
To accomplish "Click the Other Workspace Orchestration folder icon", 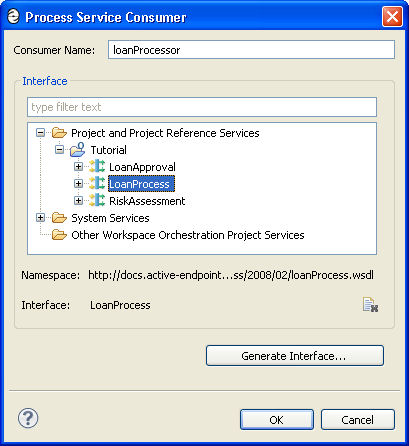I will pyautogui.click(x=59, y=235).
